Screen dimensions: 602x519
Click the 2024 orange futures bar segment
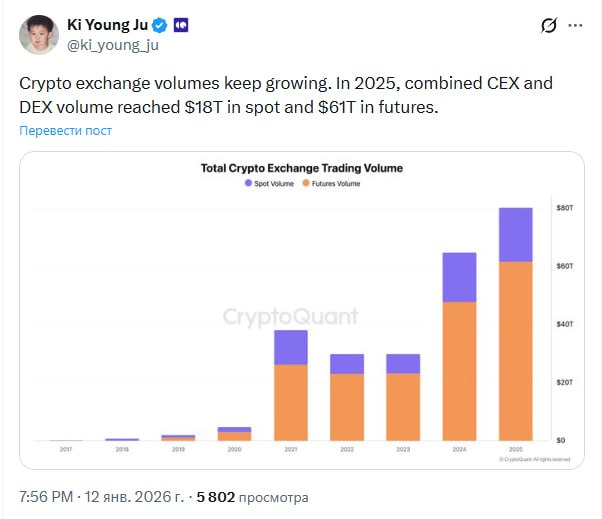click(459, 370)
